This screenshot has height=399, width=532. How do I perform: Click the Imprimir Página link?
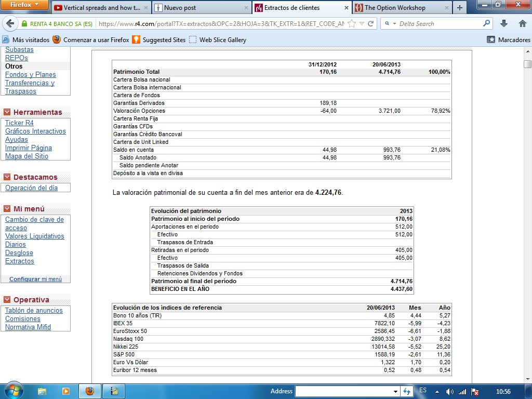pos(29,148)
